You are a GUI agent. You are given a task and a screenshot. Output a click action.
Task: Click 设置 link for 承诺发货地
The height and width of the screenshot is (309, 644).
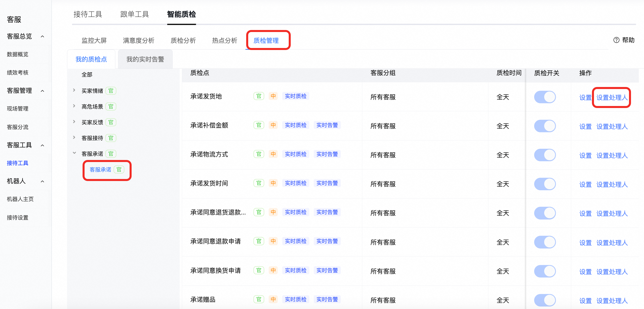pyautogui.click(x=585, y=97)
